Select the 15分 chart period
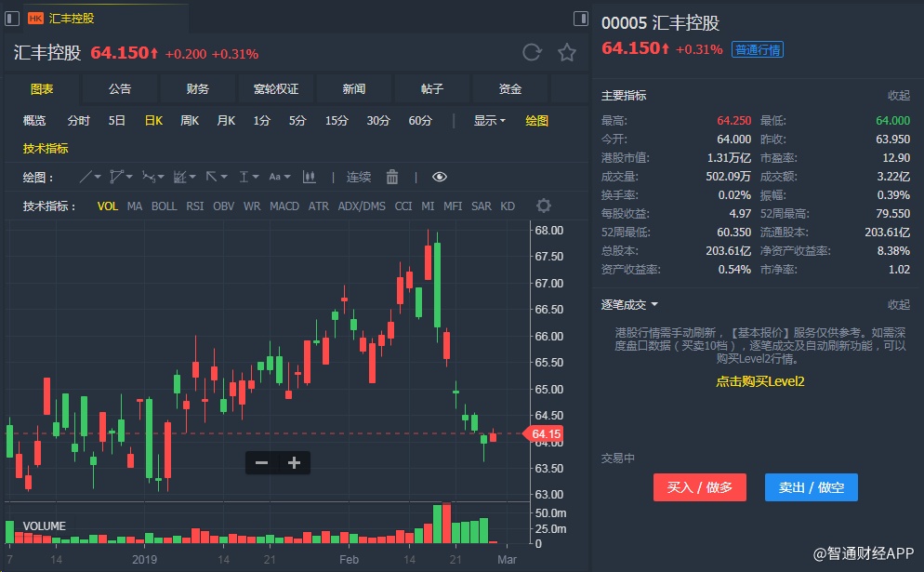The image size is (924, 572). click(337, 121)
